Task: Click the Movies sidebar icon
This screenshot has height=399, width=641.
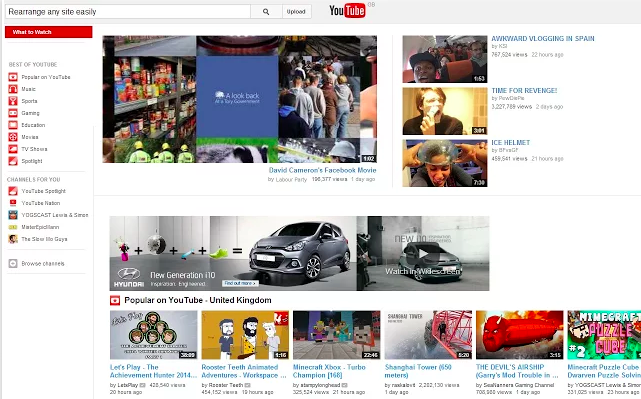Action: point(13,137)
